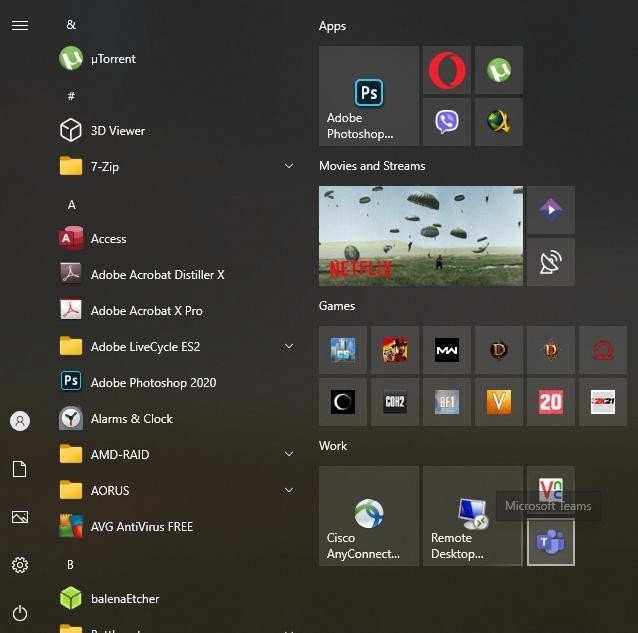Select the Movies and Streams group title
Viewport: 638px width, 633px height.
372,166
